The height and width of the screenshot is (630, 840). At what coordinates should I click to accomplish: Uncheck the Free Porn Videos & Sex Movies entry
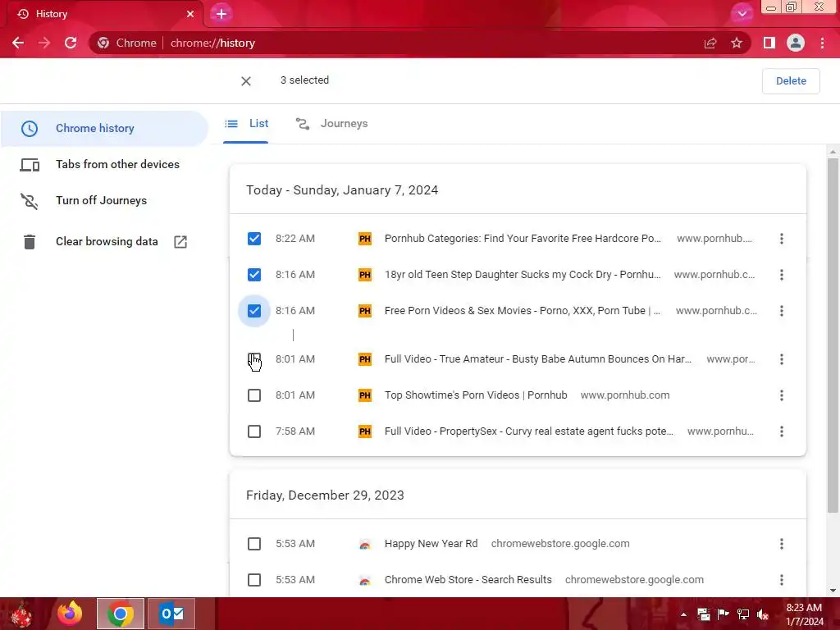(x=254, y=311)
